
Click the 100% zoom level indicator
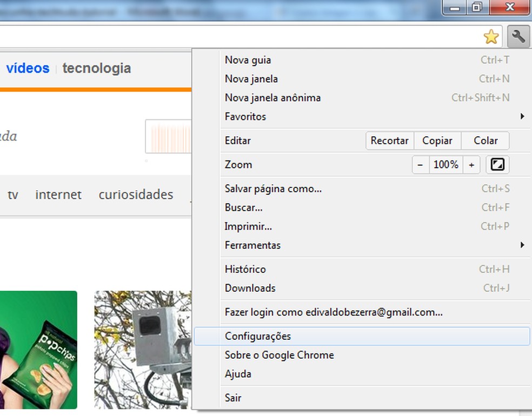445,164
